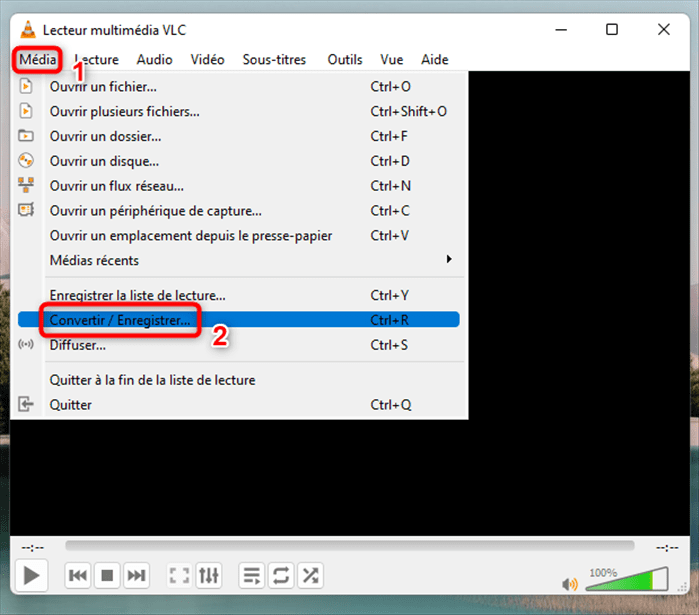Open the Outils menu
699x615 pixels.
click(x=345, y=59)
